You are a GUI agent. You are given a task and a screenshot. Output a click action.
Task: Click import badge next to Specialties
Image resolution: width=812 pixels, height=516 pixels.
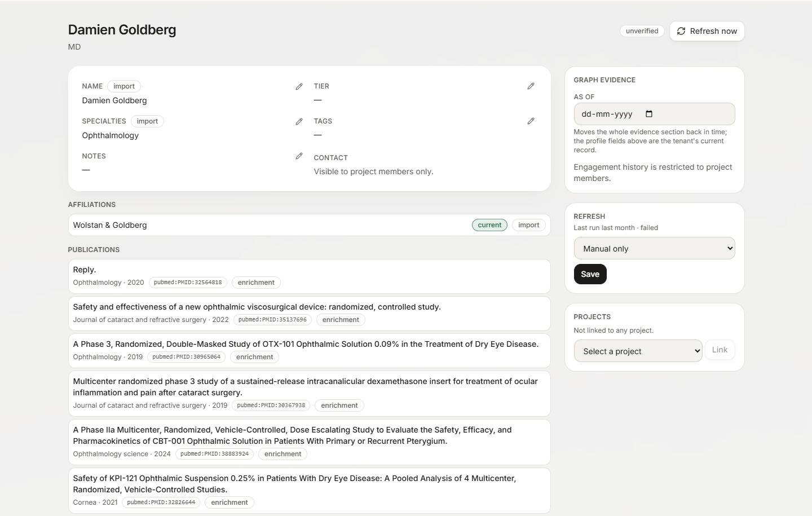pos(147,121)
